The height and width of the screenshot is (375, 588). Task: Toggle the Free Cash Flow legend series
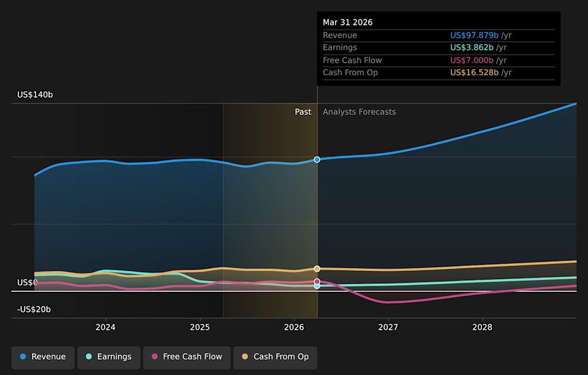187,357
